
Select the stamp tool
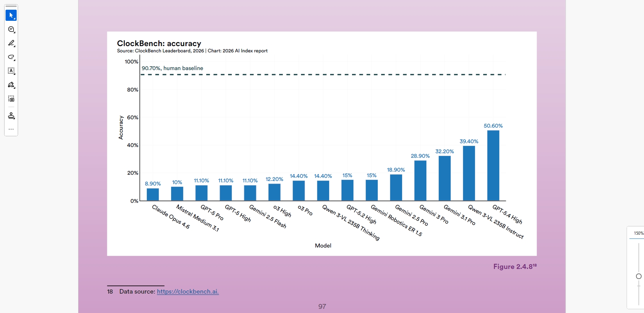11,115
